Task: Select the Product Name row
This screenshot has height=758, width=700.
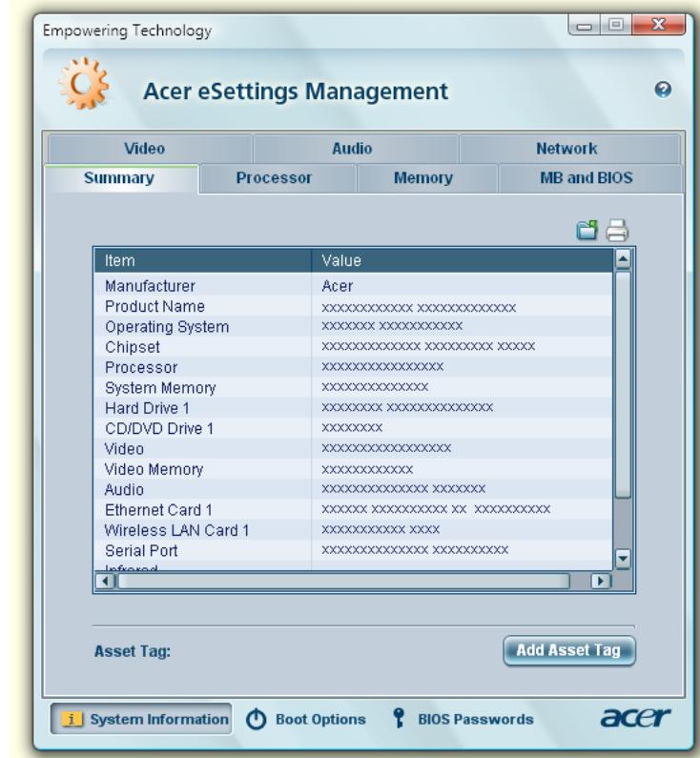Action: 354,306
